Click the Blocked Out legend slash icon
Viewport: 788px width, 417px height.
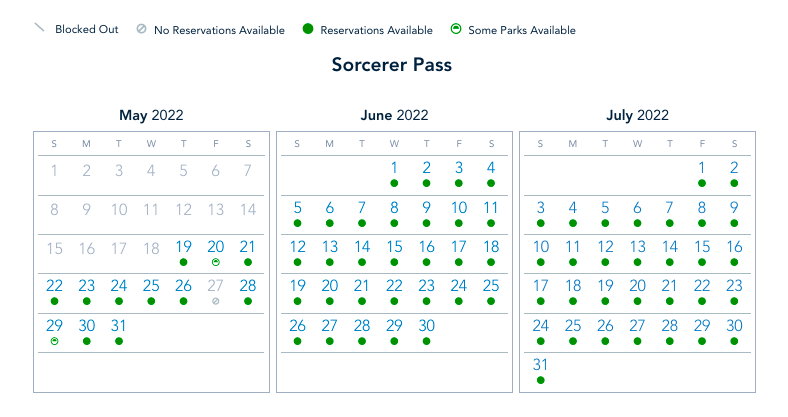[x=40, y=28]
